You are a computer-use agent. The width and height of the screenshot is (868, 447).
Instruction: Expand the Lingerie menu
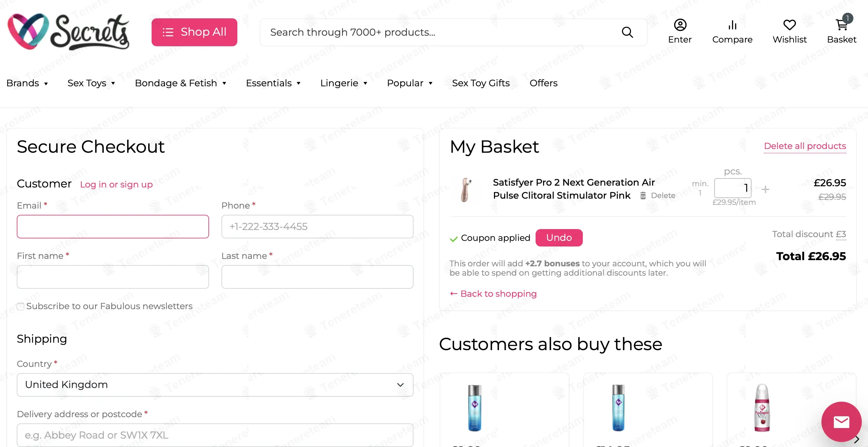click(x=344, y=83)
